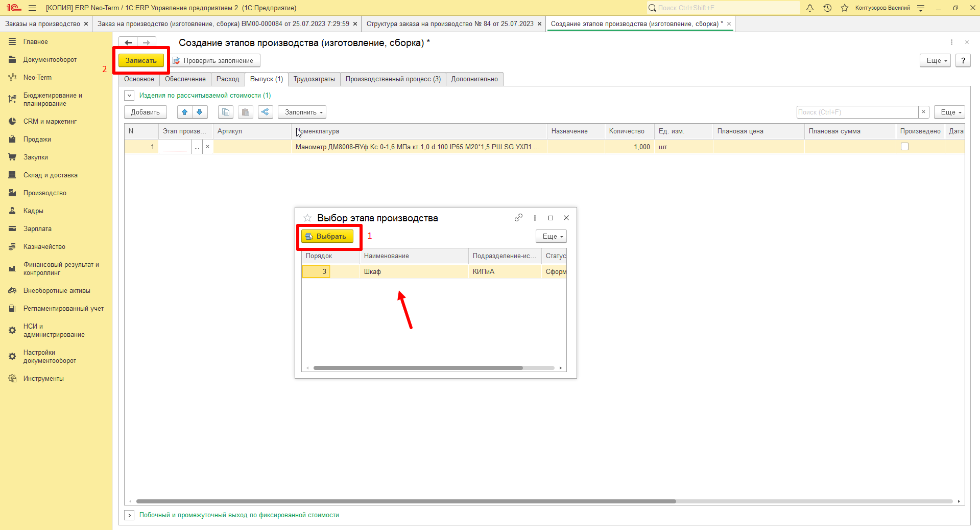Navigate back with left arrow
The height and width of the screenshot is (530, 980).
tap(128, 42)
